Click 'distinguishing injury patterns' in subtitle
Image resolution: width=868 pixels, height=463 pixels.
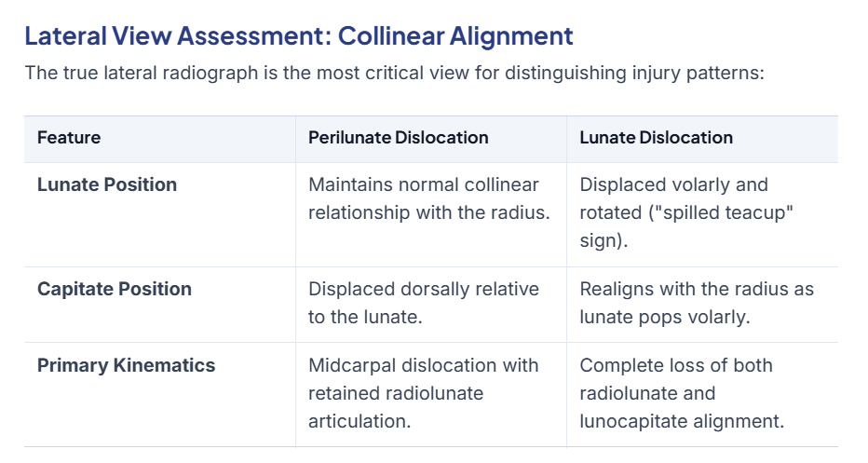[x=634, y=73]
